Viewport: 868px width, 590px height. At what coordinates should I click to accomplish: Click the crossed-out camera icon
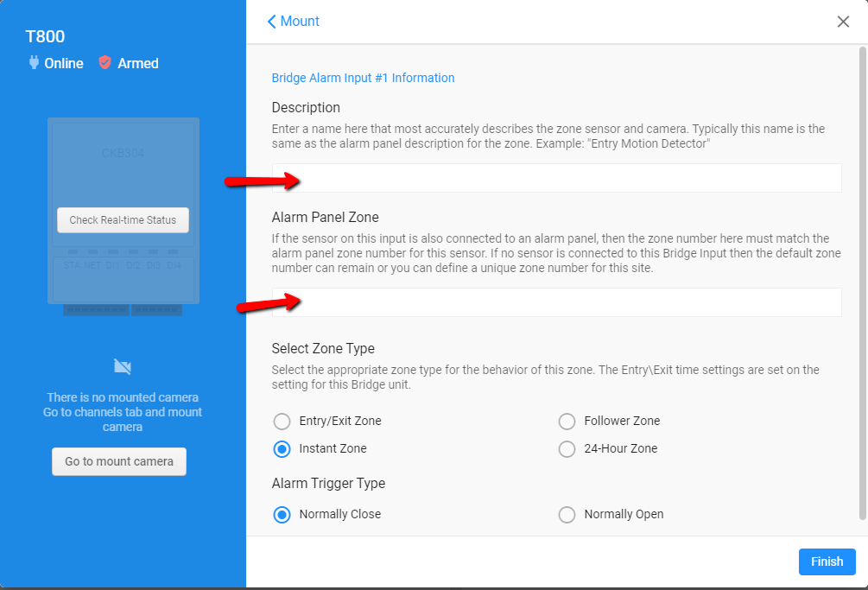tap(123, 366)
